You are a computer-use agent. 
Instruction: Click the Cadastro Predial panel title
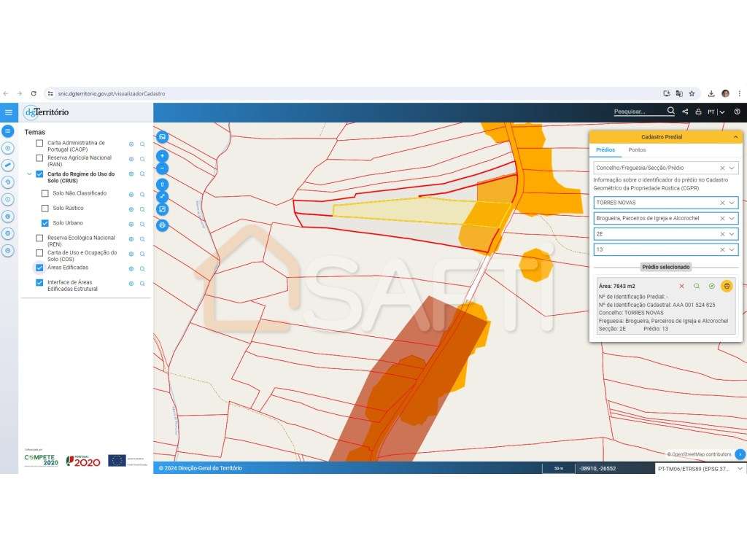tap(661, 137)
